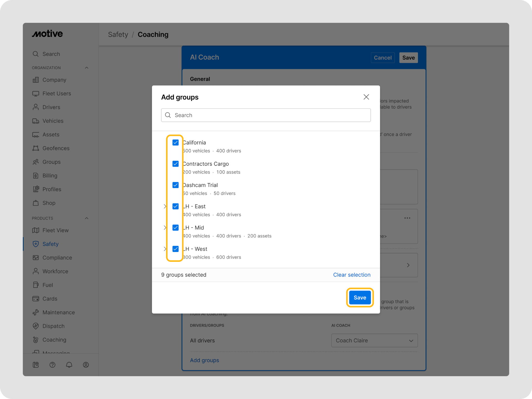Click Save in AI Coach header
This screenshot has height=399, width=532.
(x=408, y=58)
